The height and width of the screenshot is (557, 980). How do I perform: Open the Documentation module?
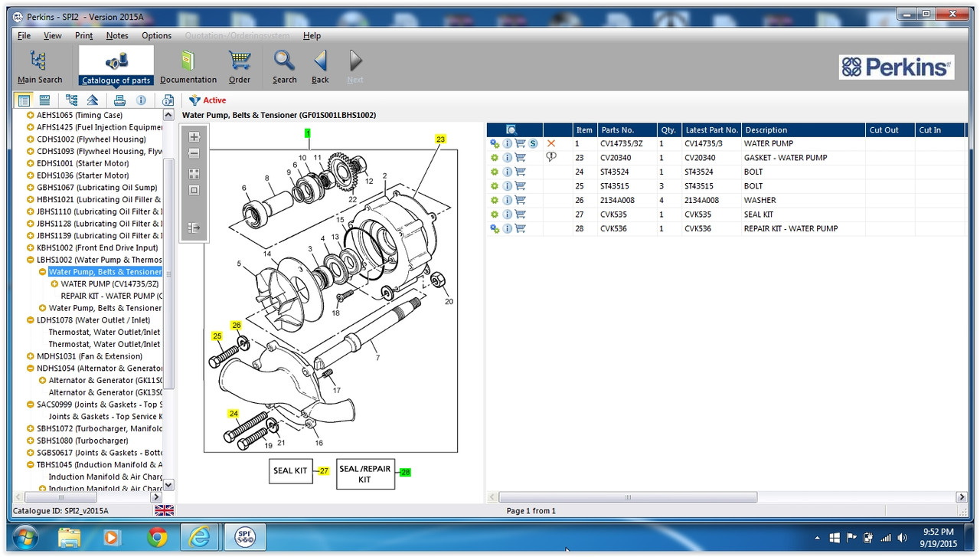click(x=188, y=67)
